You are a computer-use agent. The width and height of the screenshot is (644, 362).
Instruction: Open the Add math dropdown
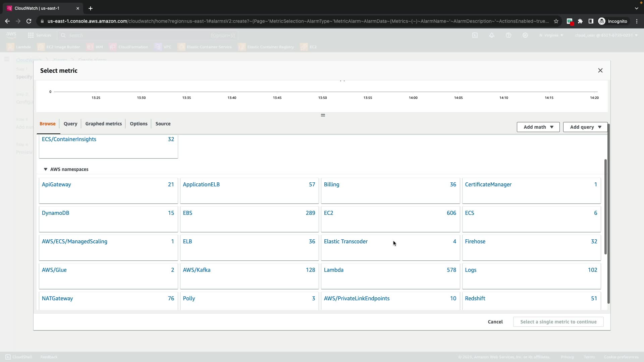tap(538, 127)
